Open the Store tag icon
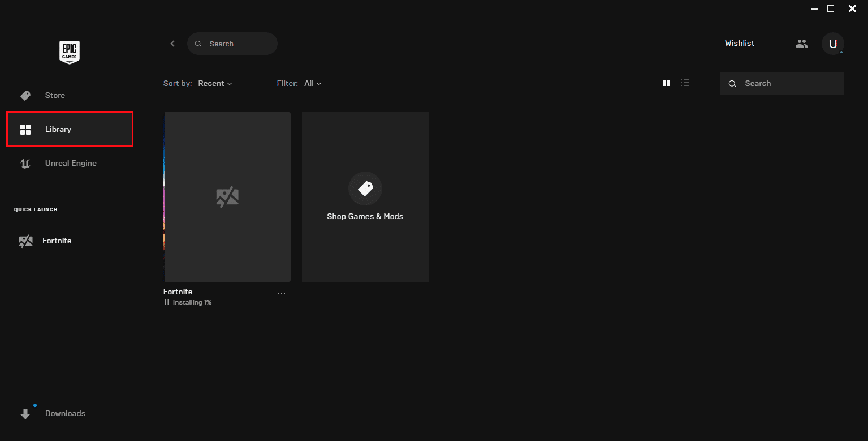The height and width of the screenshot is (441, 868). point(25,96)
